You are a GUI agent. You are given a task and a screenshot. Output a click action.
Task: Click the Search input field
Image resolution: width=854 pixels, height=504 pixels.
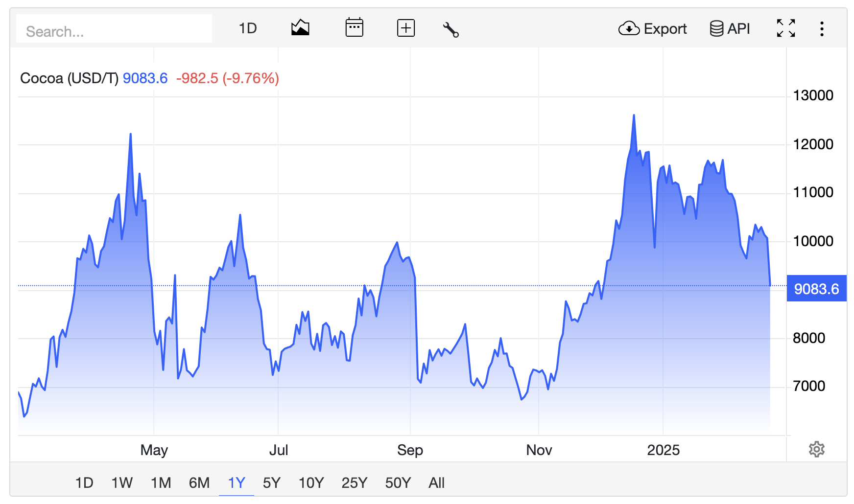114,29
